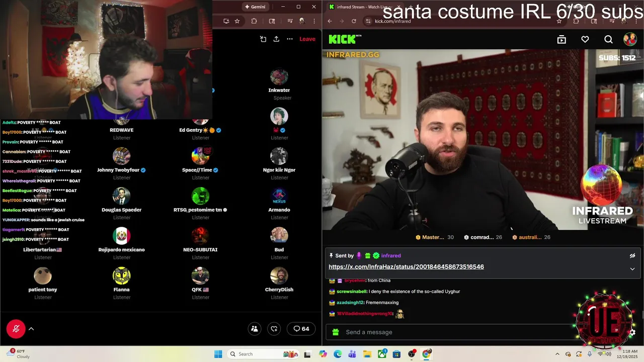The image size is (644, 362).
Task: Go forward in the Kick browser window
Action: 342,21
